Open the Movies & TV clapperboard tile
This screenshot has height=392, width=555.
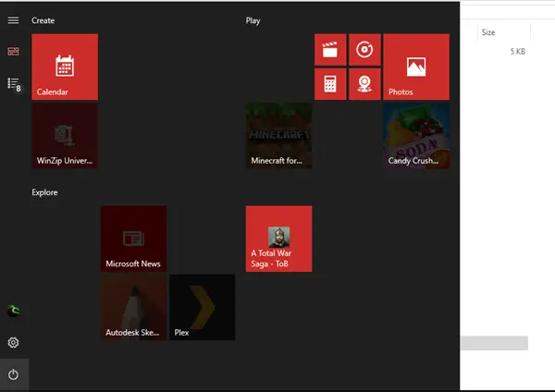coord(330,50)
